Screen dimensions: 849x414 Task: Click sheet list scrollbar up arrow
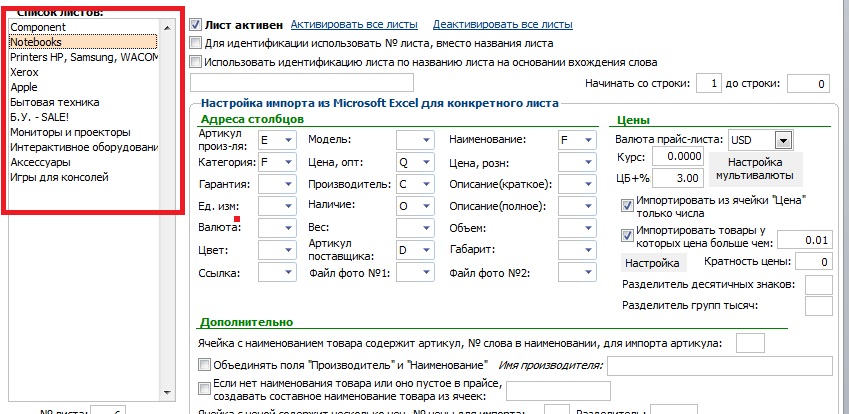point(167,27)
